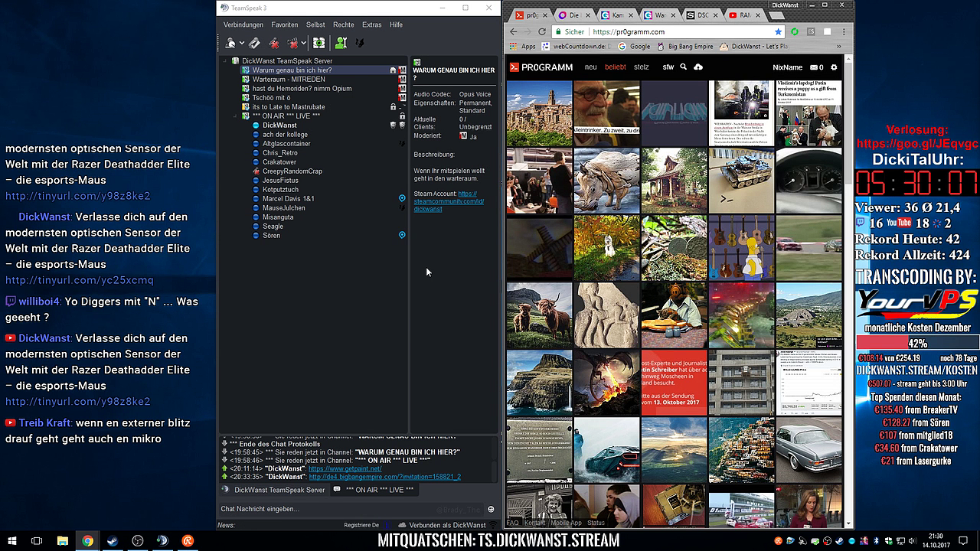Click the contacts manager icon in TeamSpeak toolbar

click(x=341, y=44)
